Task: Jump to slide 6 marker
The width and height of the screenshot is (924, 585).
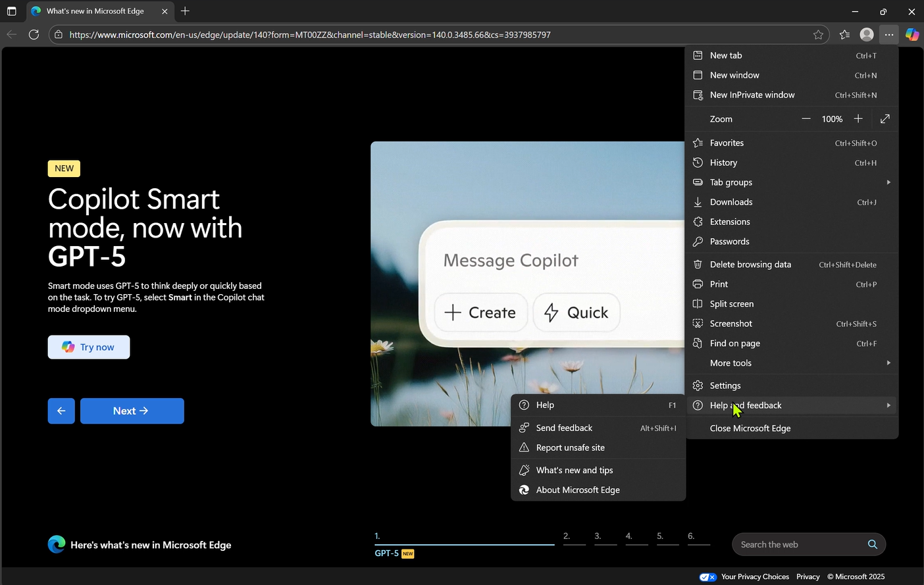Action: 699,538
